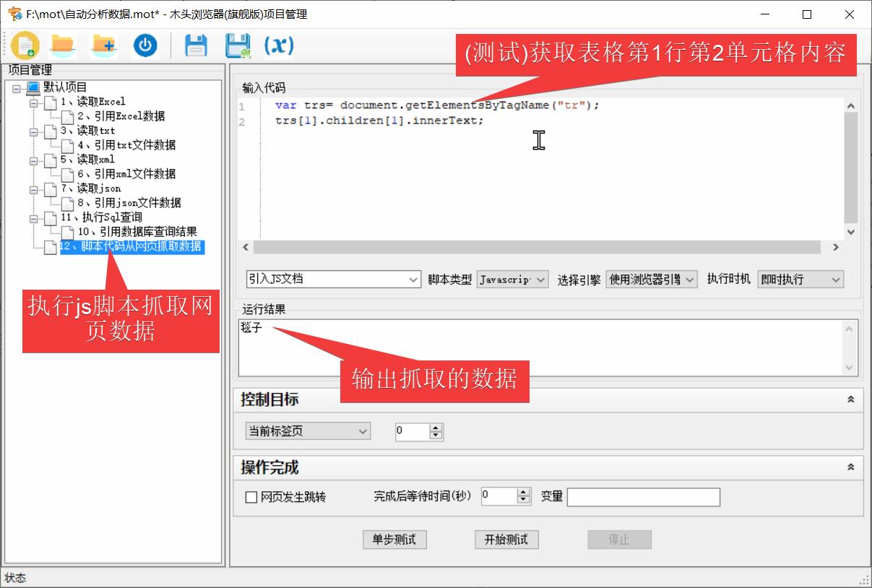This screenshot has width=872, height=588.
Task: Click the 开始测试 button
Action: coord(506,539)
